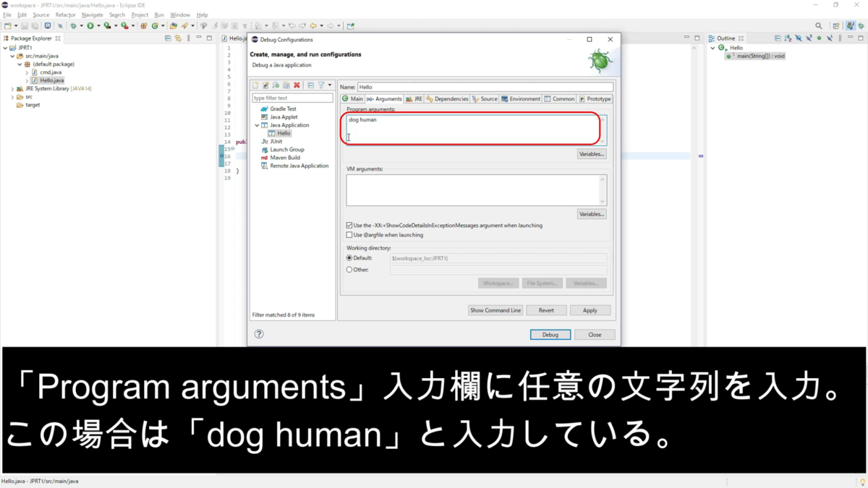Click the New launch configuration icon
The image size is (868, 488).
(x=255, y=85)
